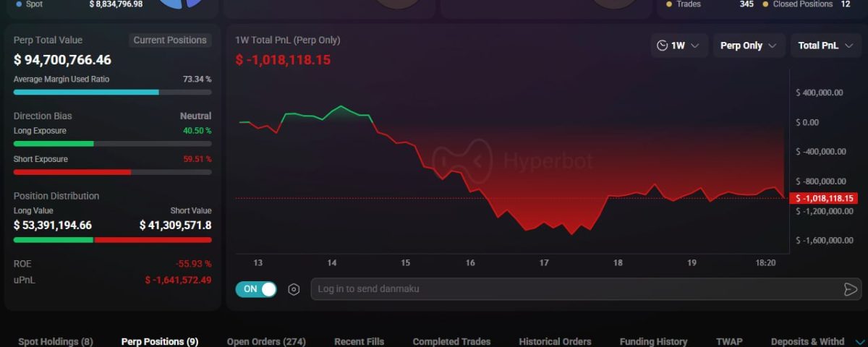Click the Average Margin Used Ratio bar
The width and height of the screenshot is (868, 347).
point(113,93)
